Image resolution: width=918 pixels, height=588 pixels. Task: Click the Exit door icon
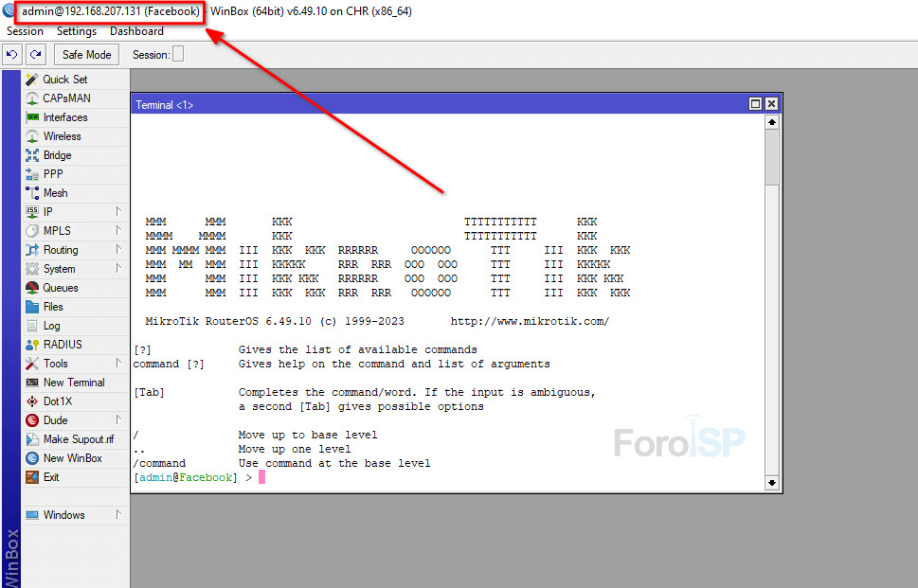coord(32,477)
